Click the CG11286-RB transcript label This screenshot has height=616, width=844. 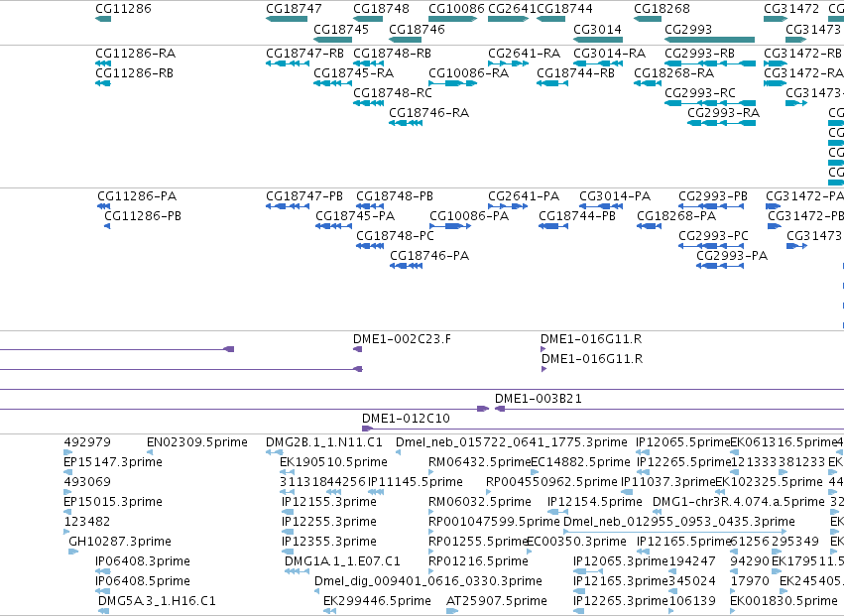pyautogui.click(x=135, y=73)
